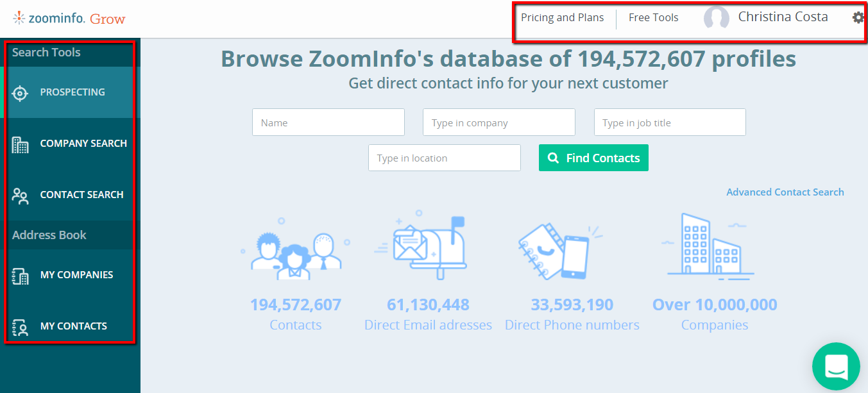Open the Free Tools menu
The height and width of the screenshot is (393, 868).
tap(653, 17)
